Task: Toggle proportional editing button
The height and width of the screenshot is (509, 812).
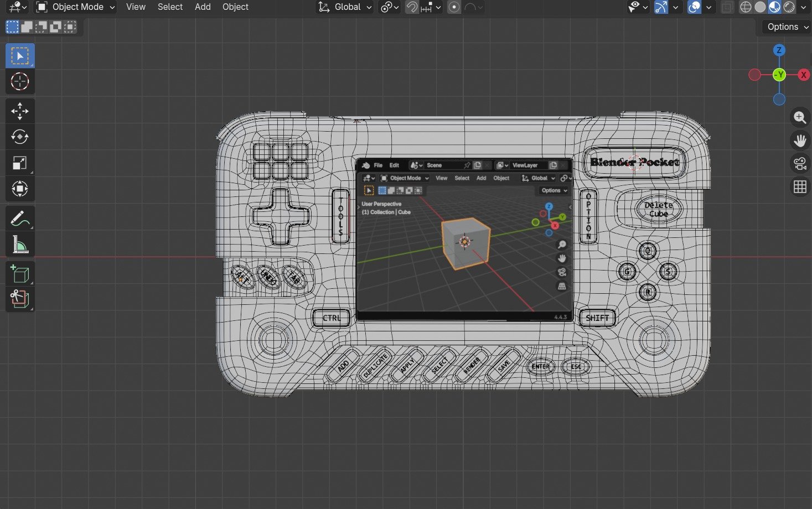Action: click(454, 7)
